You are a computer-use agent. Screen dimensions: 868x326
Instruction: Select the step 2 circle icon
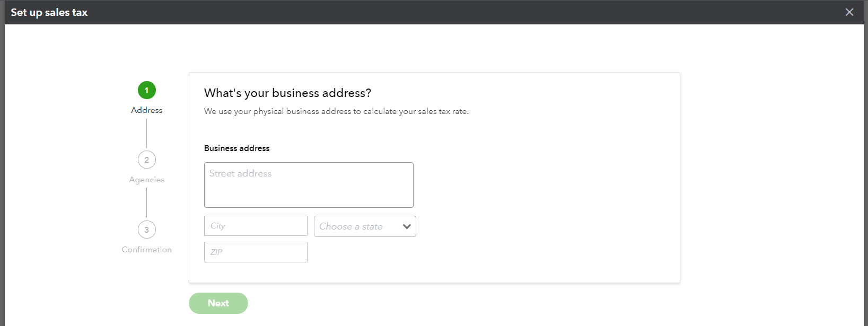pyautogui.click(x=147, y=160)
